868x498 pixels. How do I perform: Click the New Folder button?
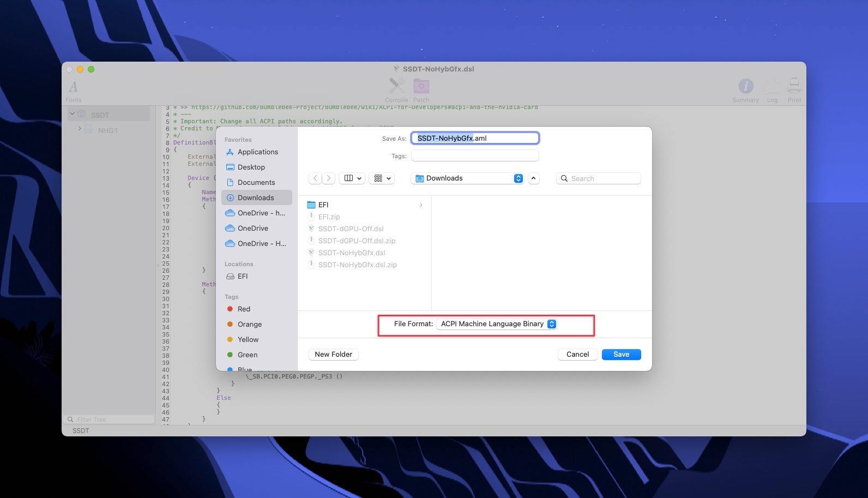[334, 355]
